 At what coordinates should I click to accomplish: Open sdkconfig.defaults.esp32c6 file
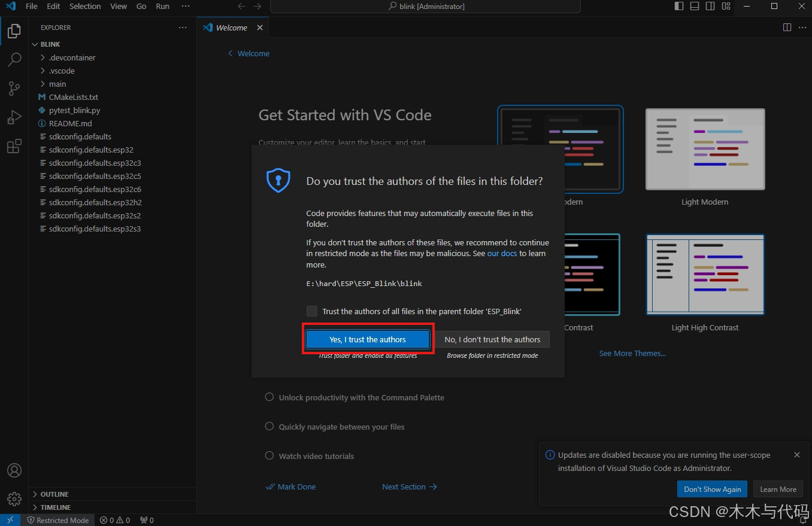coord(113,189)
